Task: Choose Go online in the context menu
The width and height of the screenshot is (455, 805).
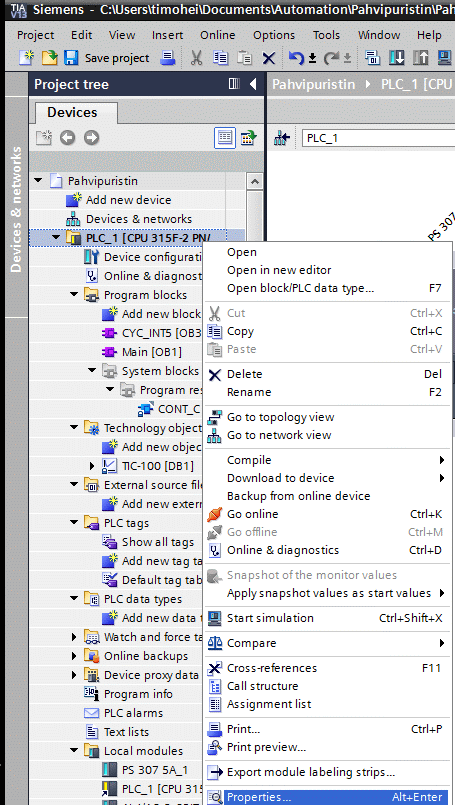Action: click(x=325, y=514)
